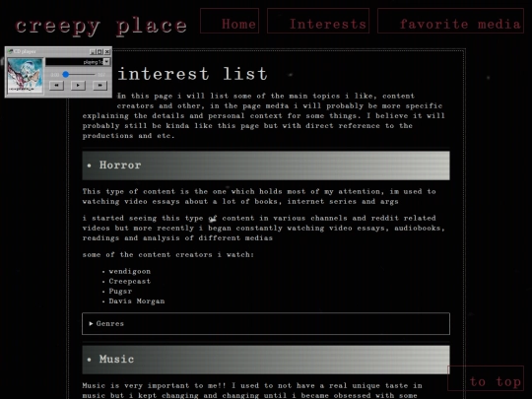Select the Pugsr list item
Viewport: 532px width, 399px height.
[x=120, y=291]
